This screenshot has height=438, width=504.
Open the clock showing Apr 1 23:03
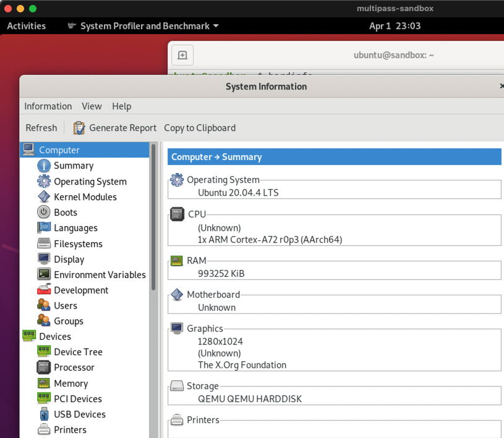click(395, 26)
